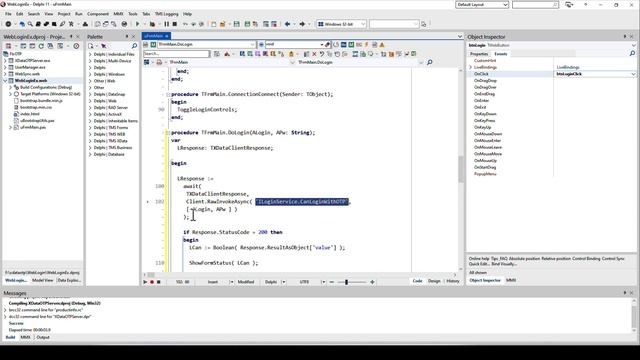Collapse the WebLoginEx.web project node
Image resolution: width=640 pixels, height=360 pixels.
click(x=5, y=81)
